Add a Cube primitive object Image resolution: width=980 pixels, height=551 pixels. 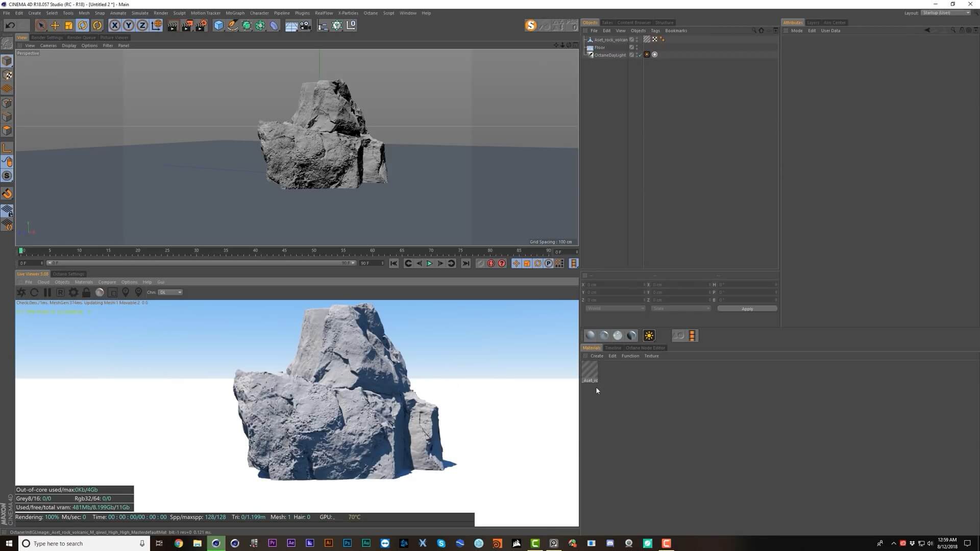coord(218,26)
